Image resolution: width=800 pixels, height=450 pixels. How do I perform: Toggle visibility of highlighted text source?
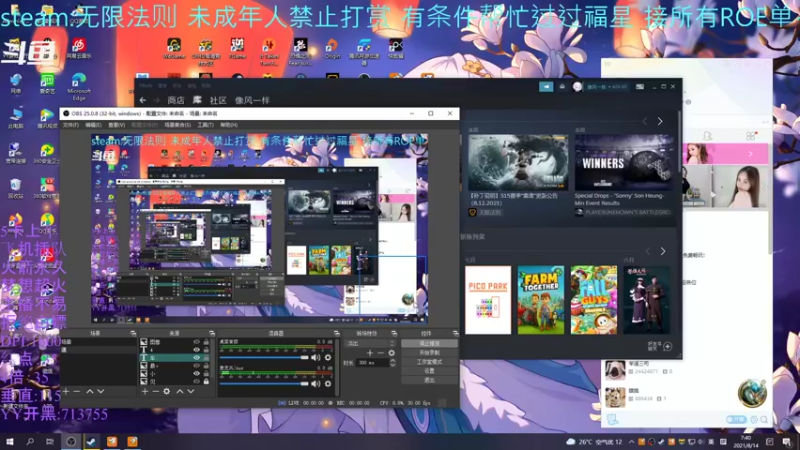196,358
